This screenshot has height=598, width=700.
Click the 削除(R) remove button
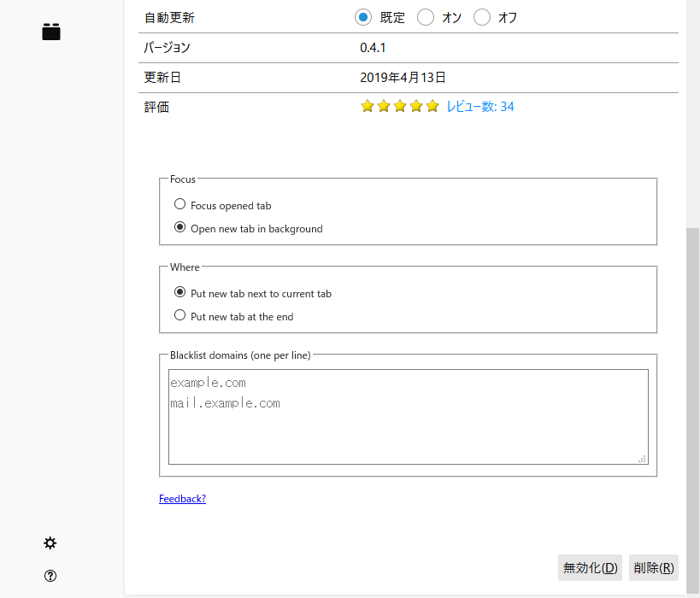(x=654, y=567)
